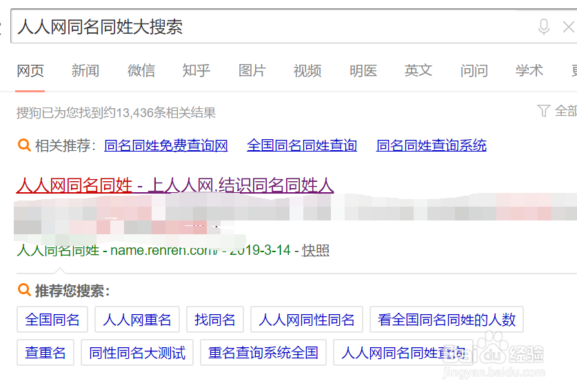Click the filter funnel icon
This screenshot has height=392, width=577.
pyautogui.click(x=543, y=111)
